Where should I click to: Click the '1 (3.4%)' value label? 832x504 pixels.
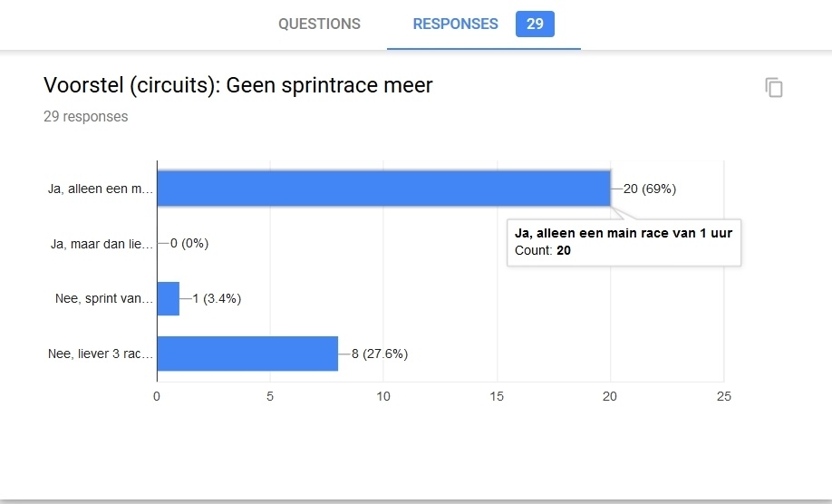(x=217, y=299)
